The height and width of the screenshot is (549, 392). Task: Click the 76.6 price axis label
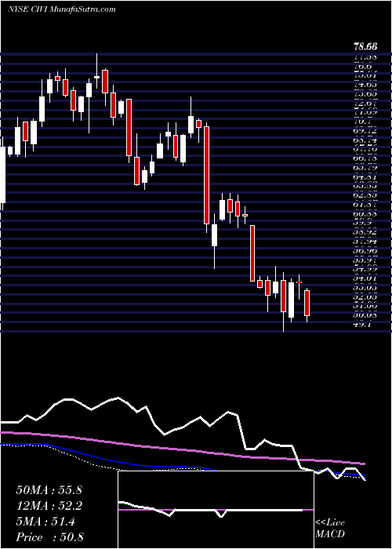(x=362, y=66)
